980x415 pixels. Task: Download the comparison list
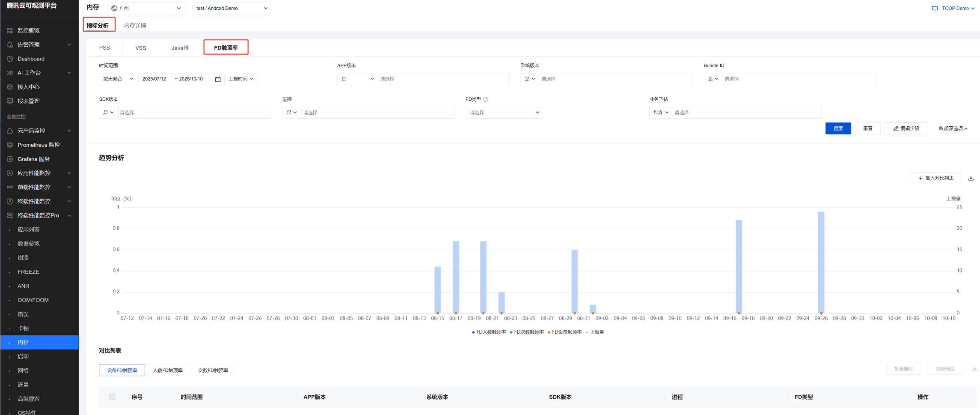coord(975,369)
